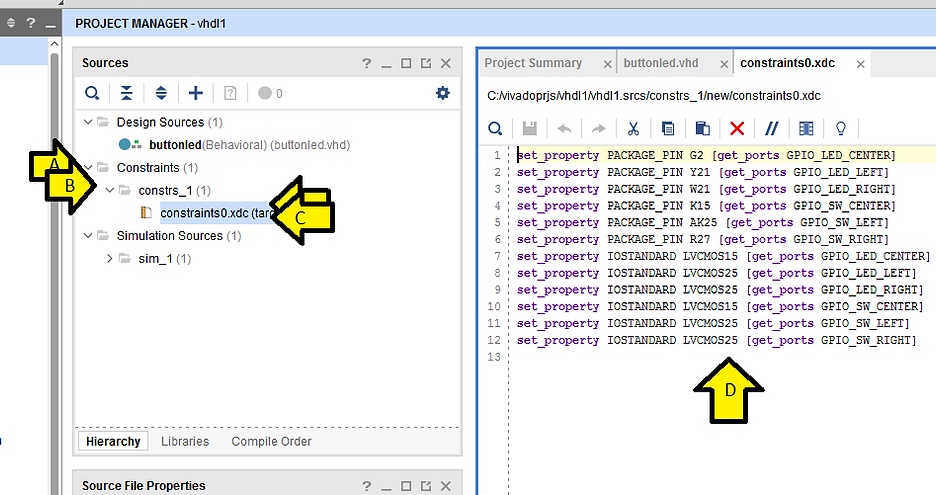
Task: Collapse the Simulation Sources folder
Action: coord(88,235)
